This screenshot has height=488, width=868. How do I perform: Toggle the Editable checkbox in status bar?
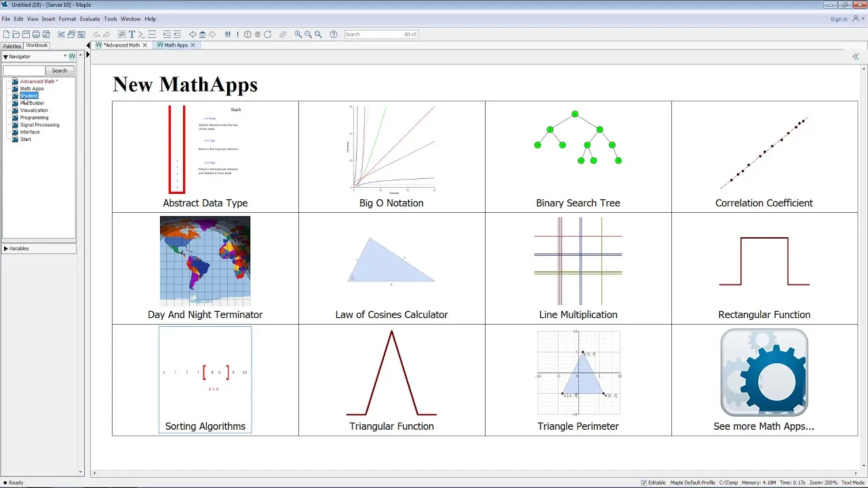(644, 483)
